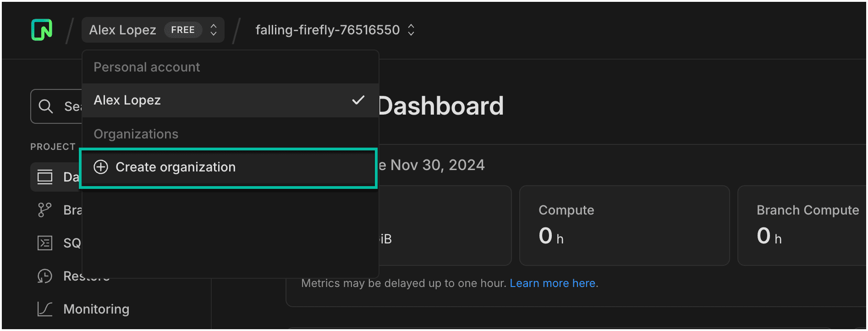Click the FREE plan badge
The height and width of the screenshot is (331, 868).
pos(183,30)
